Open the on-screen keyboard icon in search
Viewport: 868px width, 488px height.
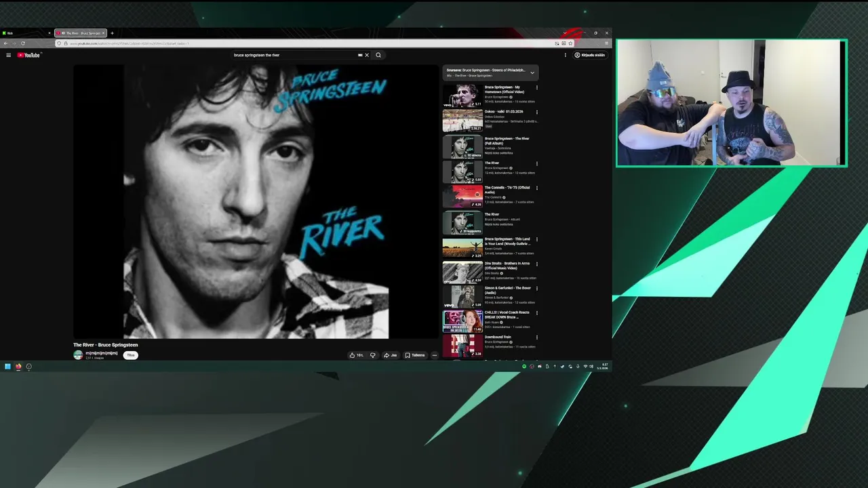[x=360, y=55]
